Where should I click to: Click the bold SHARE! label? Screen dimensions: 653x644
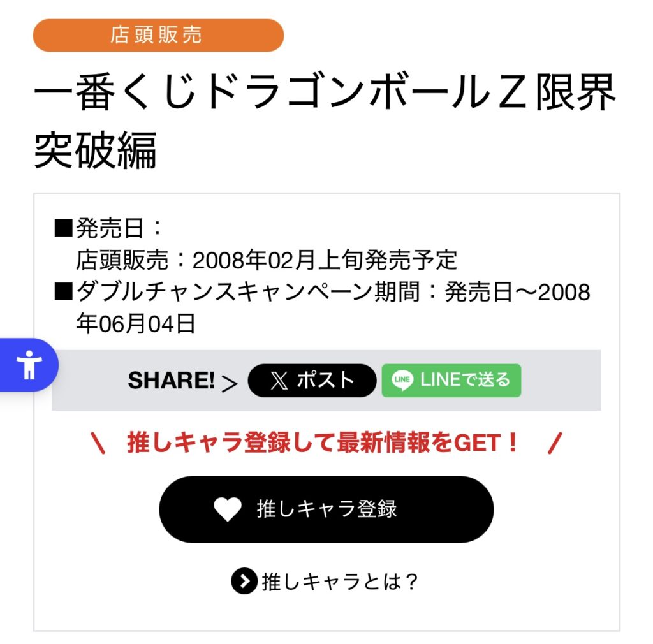[171, 381]
